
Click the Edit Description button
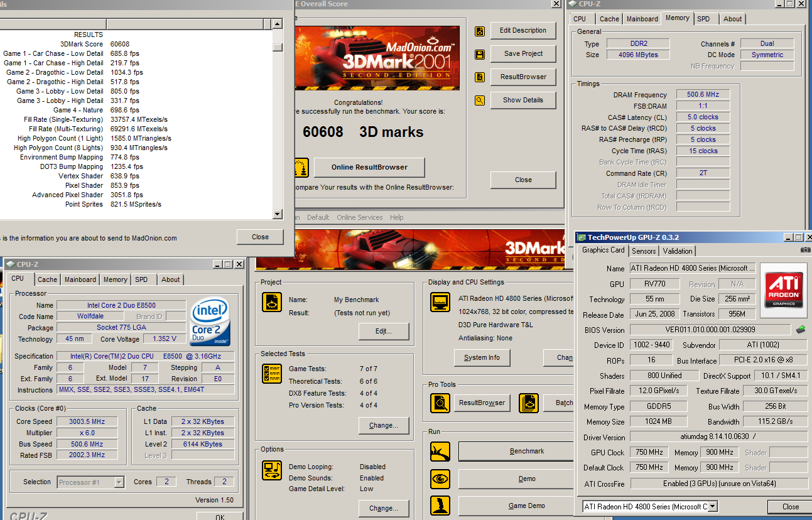click(522, 30)
